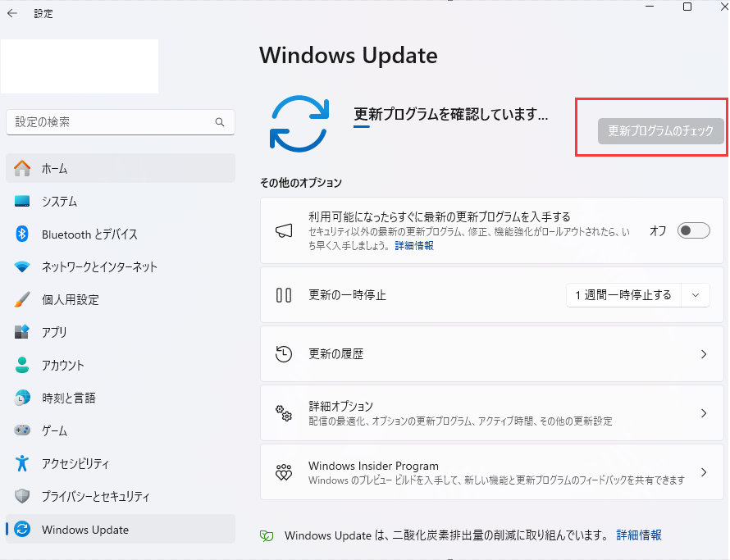730x560 pixels.
Task: Open the pause duration dropdown arrow
Action: [x=696, y=295]
